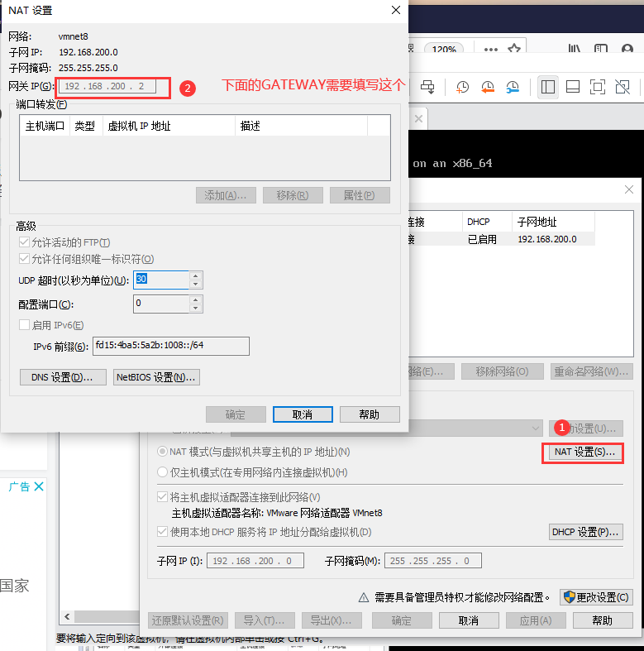Enable the 启用 IPv6 checkbox
The image size is (644, 651).
click(24, 324)
